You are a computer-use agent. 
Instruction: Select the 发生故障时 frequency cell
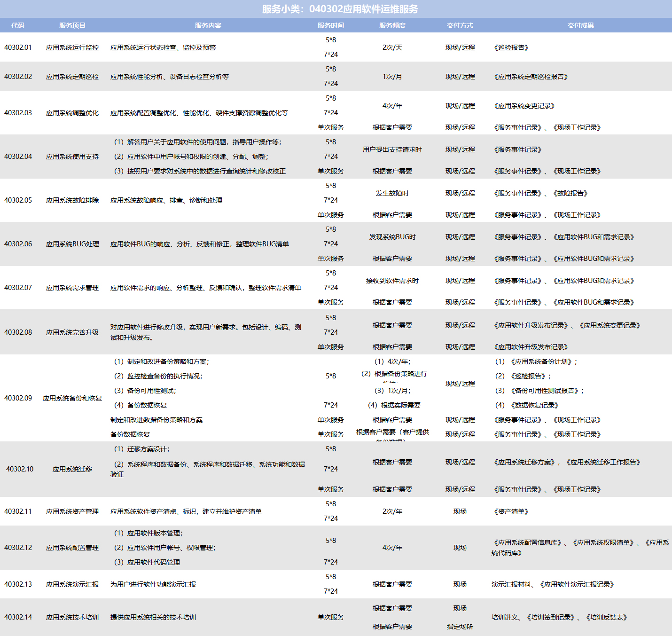tap(392, 193)
